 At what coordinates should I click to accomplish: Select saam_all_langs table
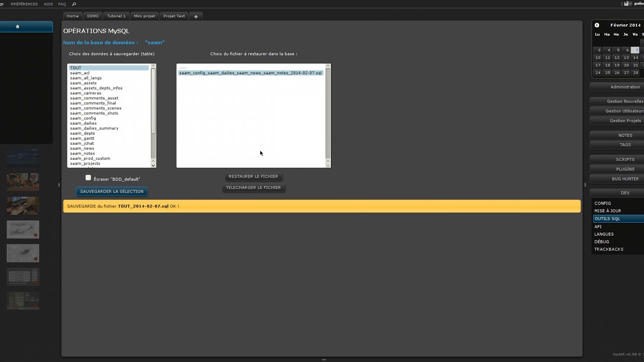tap(109, 78)
